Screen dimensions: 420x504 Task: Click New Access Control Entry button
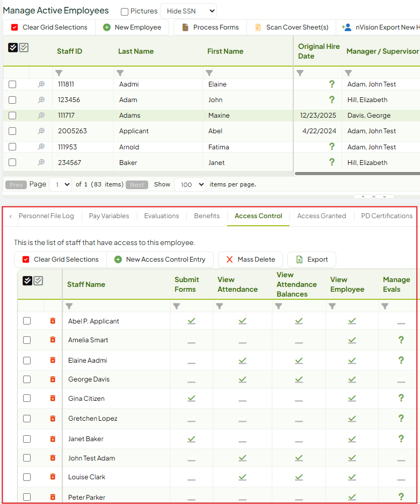pos(160,260)
